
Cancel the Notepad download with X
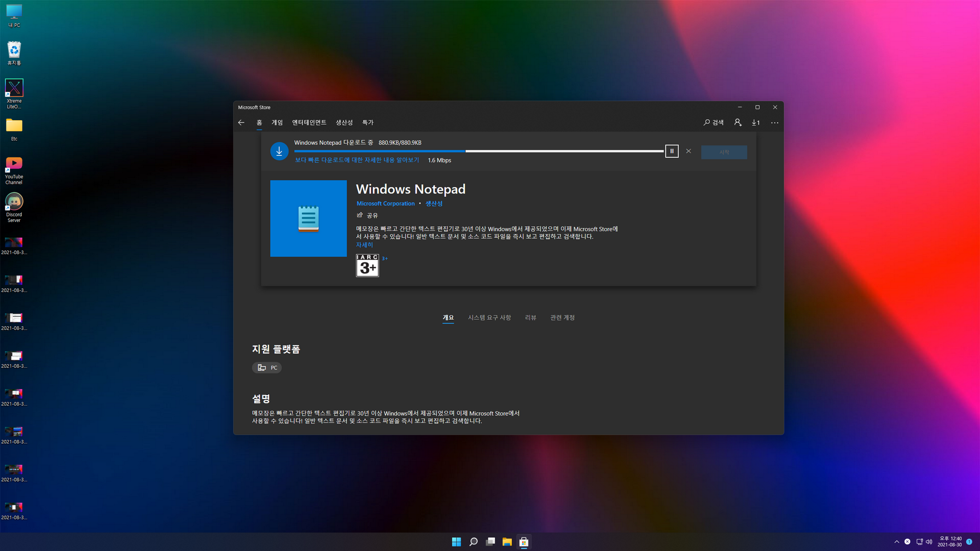(689, 151)
